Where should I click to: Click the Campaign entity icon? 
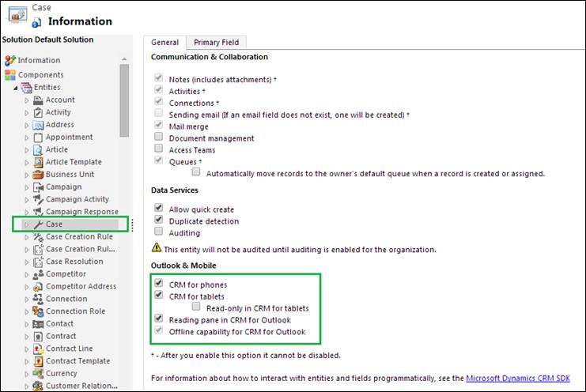pos(38,187)
